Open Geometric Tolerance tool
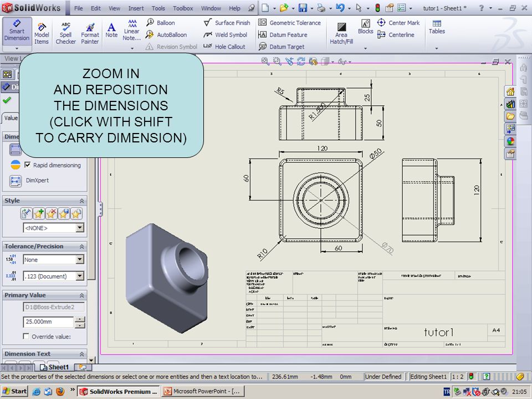Screen dimensions: 532x399 [289, 23]
